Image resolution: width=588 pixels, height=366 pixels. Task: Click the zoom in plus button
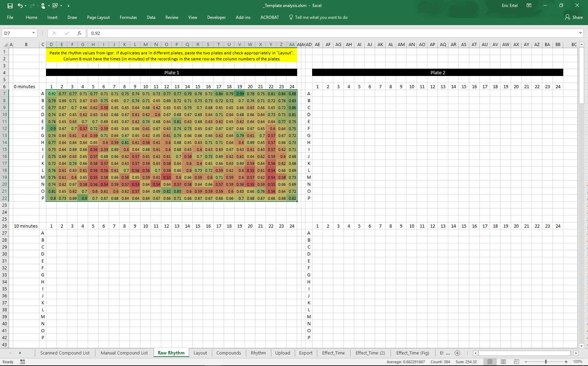[x=566, y=362]
